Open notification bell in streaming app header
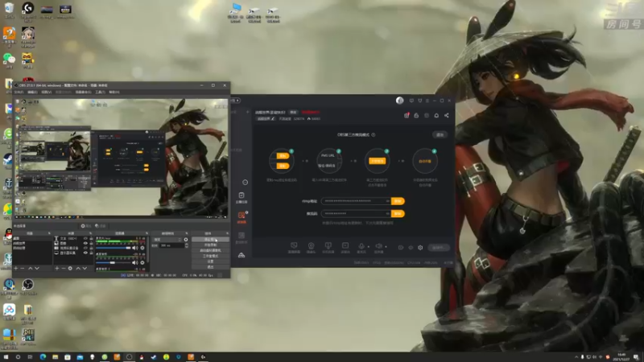 pyautogui.click(x=436, y=115)
